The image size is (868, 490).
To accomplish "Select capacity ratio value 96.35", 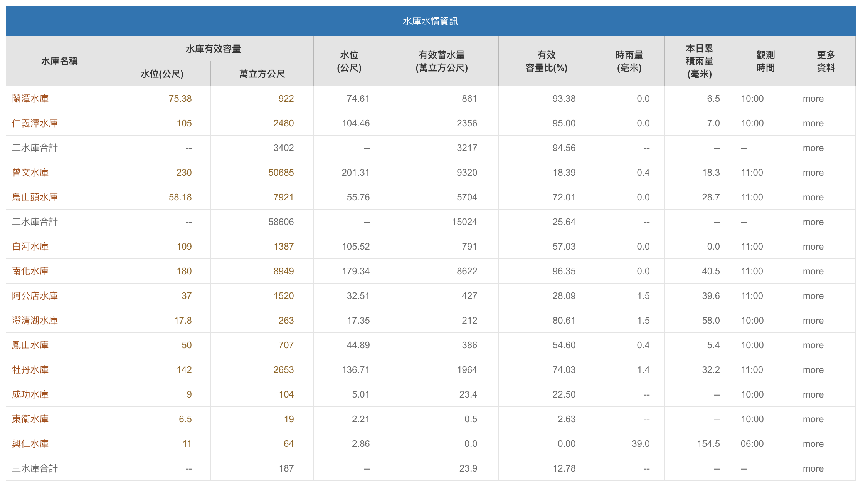I will [x=564, y=271].
